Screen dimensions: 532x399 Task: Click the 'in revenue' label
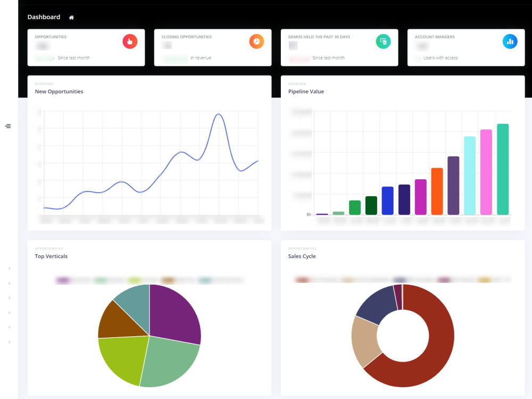(201, 58)
